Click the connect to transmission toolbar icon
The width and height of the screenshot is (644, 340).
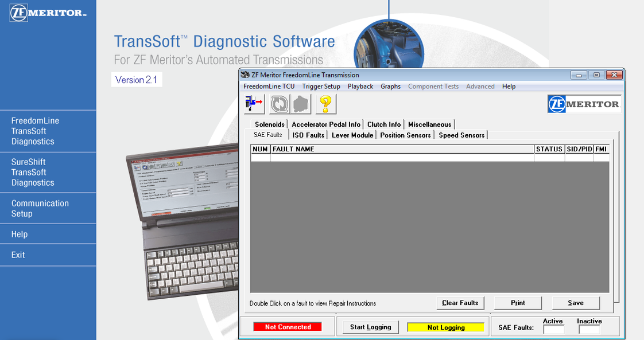[254, 104]
